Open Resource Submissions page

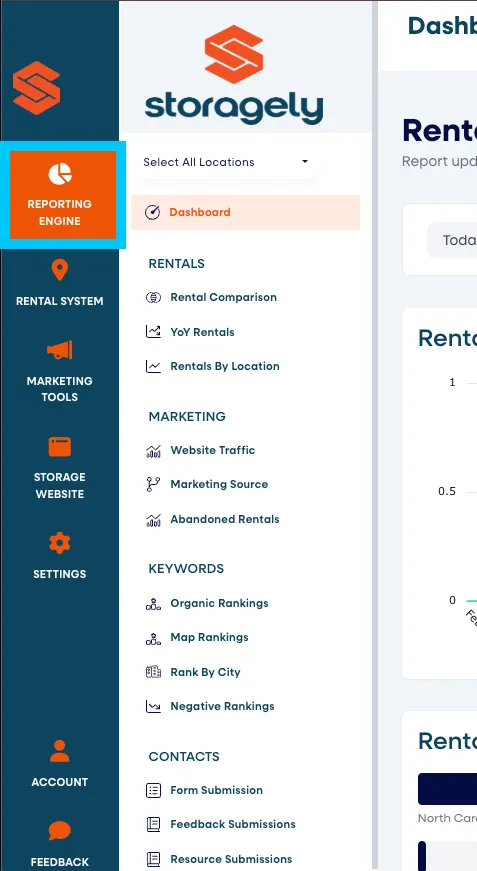(x=231, y=859)
